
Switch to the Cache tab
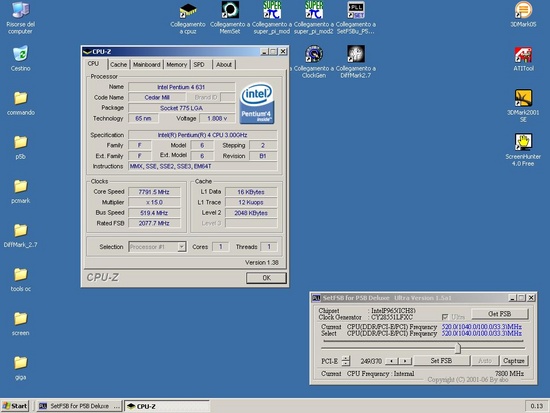pyautogui.click(x=118, y=65)
